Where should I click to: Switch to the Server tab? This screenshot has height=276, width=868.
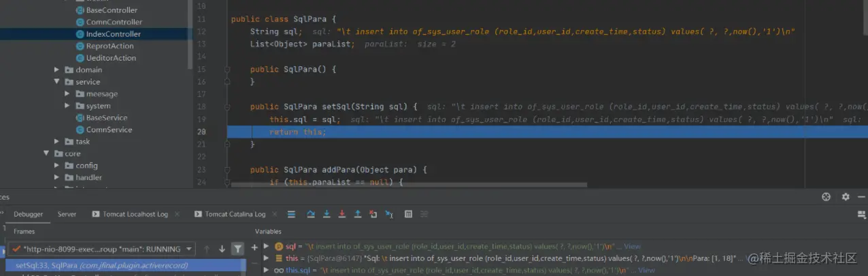[67, 214]
